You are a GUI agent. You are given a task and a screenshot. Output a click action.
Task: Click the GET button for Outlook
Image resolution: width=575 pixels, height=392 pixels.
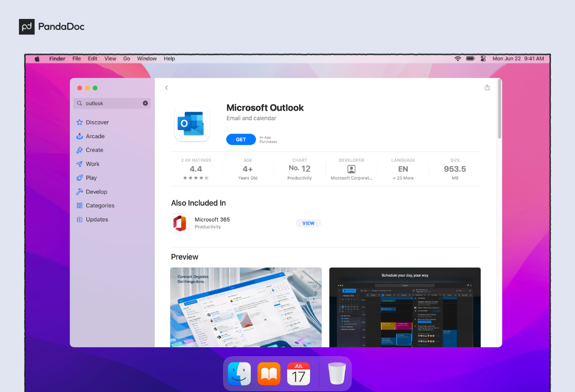241,140
